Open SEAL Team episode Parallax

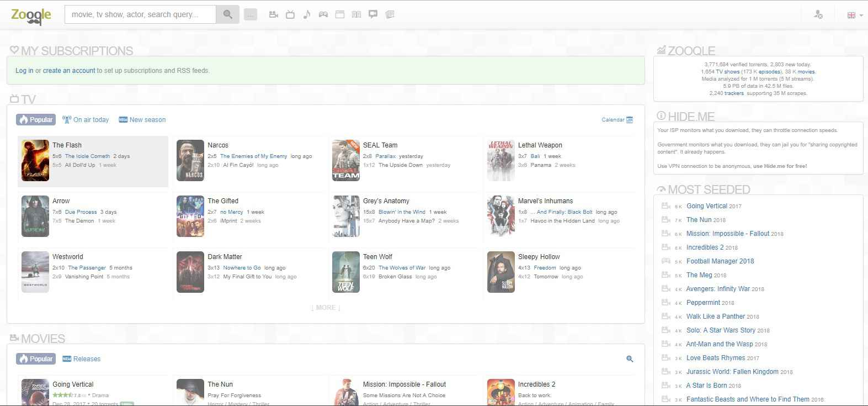386,156
